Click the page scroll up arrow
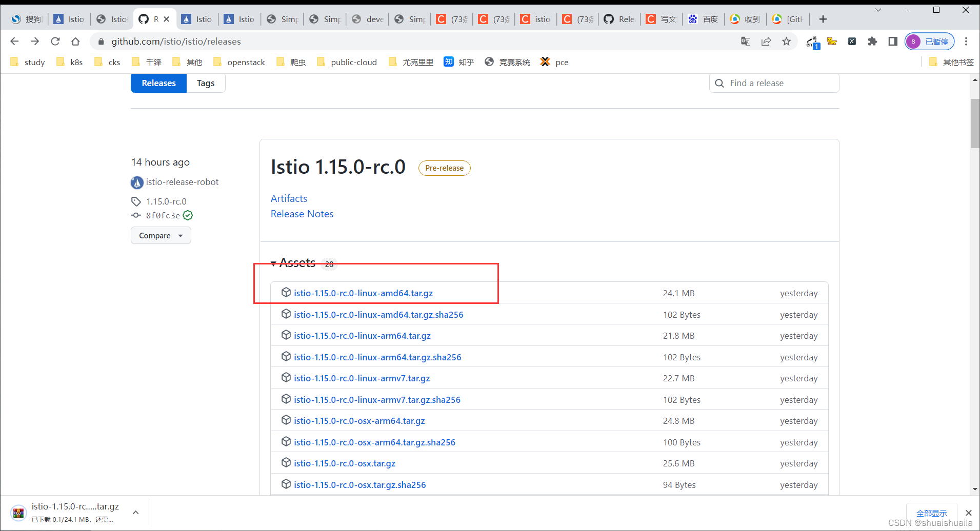The width and height of the screenshot is (980, 531). click(975, 79)
